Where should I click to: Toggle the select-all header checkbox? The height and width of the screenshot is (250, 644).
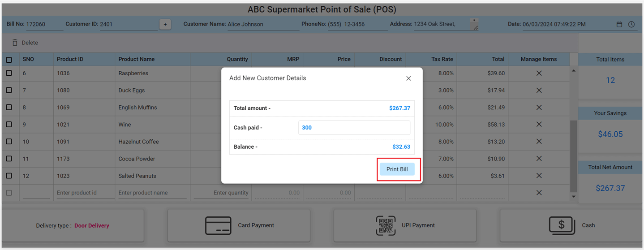[9, 60]
